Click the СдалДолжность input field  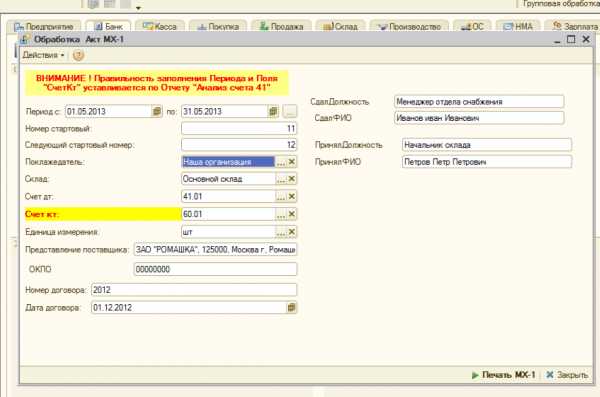pos(479,102)
